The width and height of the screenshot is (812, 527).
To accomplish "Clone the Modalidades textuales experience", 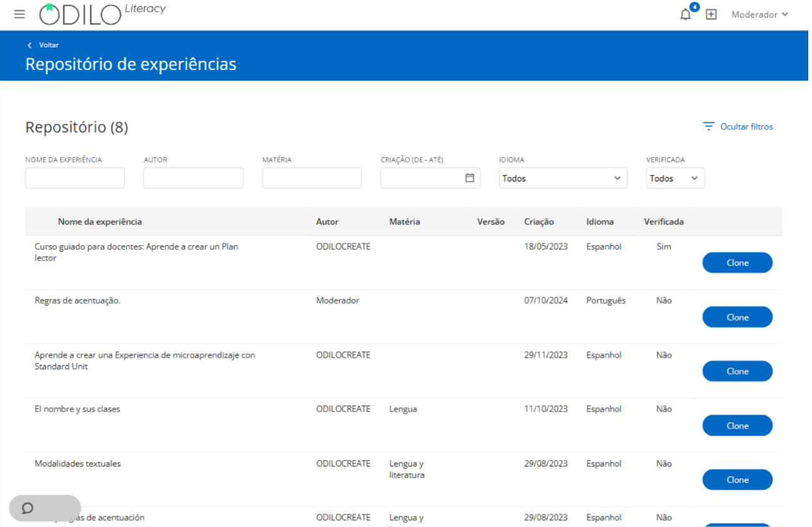I will click(738, 480).
